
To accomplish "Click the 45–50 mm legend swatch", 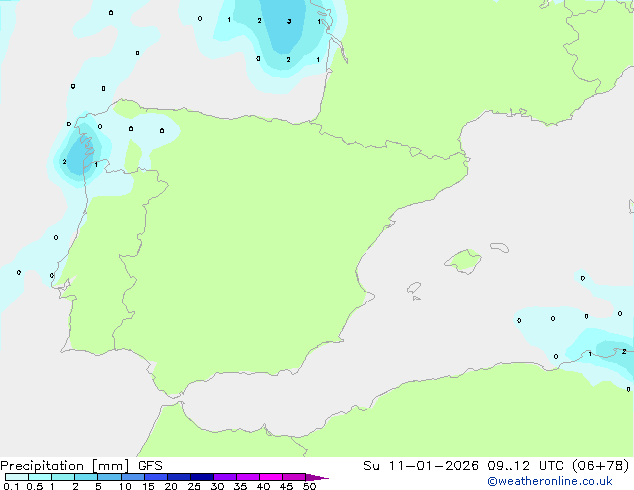I will point(294,477).
